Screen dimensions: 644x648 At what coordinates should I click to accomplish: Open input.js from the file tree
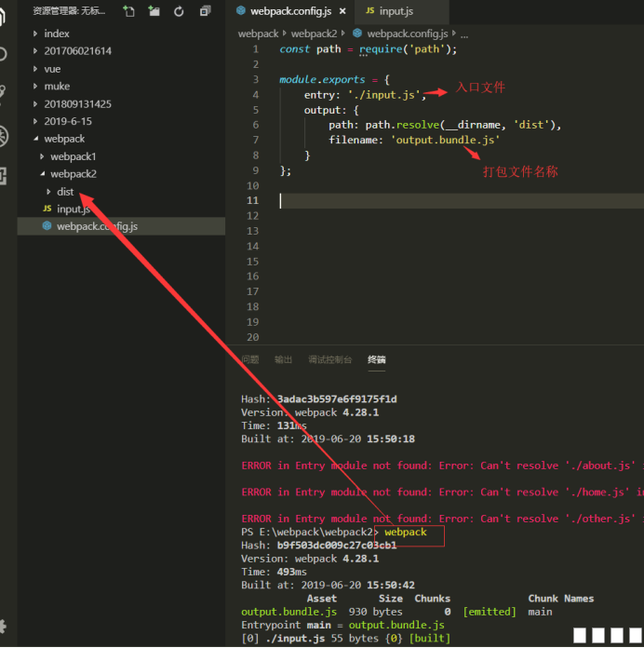coord(73,209)
